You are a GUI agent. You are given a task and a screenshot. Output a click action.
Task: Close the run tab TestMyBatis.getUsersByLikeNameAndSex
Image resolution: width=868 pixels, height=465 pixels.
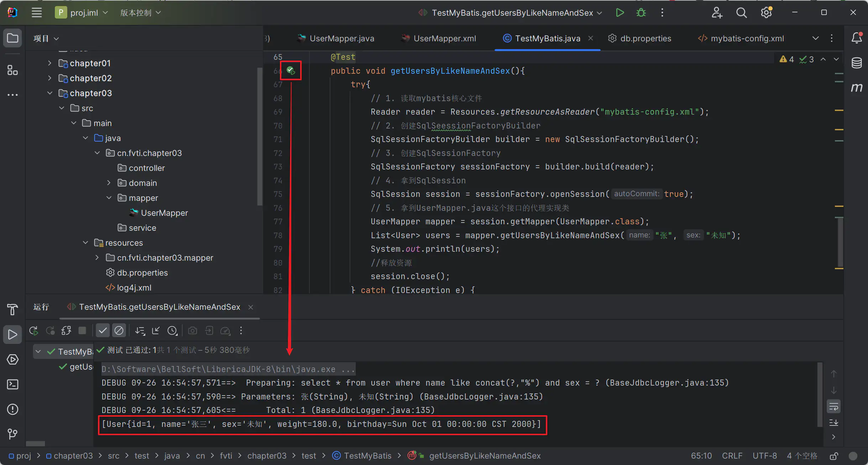tap(251, 307)
